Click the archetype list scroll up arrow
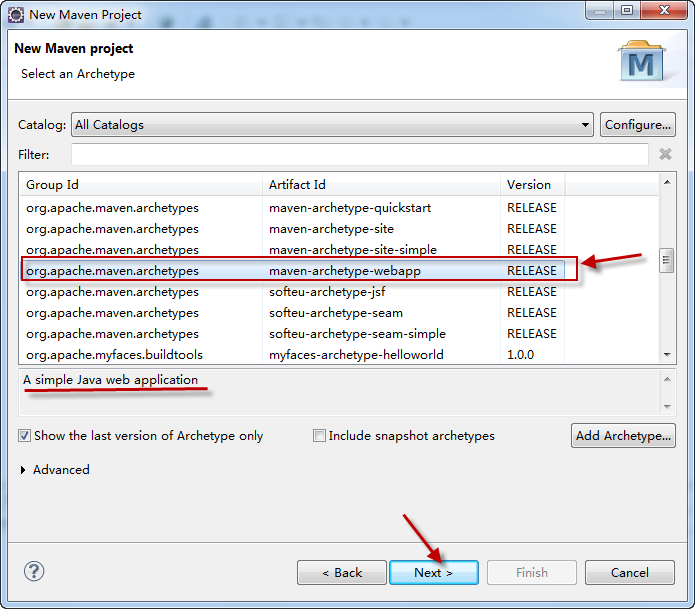Viewport: 695px width, 609px height. coord(667,182)
